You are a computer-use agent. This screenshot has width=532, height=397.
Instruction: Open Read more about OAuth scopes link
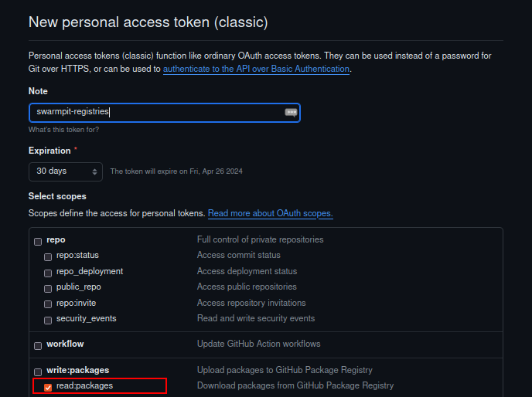point(270,213)
